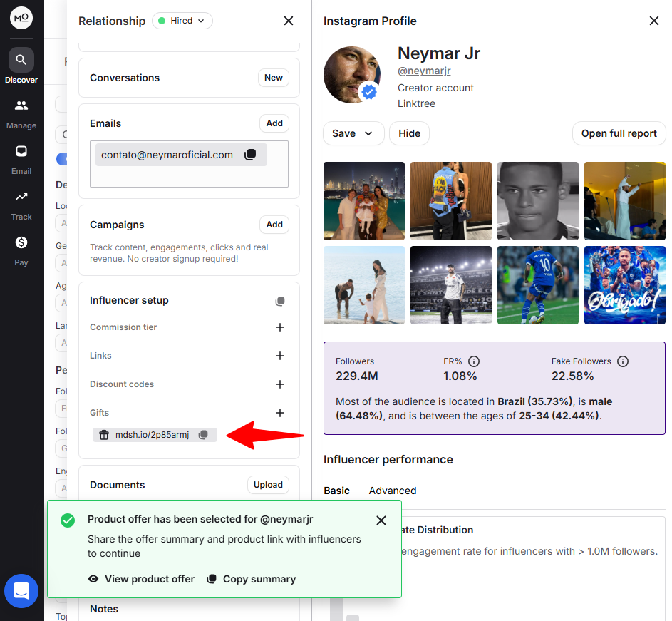Copy the mdsh.io/2p85armj gift link
The height and width of the screenshot is (621, 672).
204,435
